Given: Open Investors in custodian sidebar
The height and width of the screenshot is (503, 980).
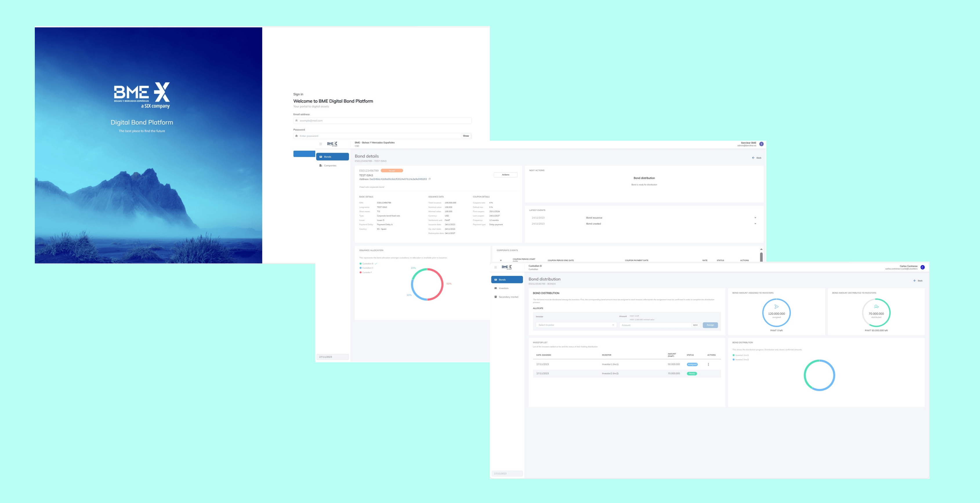Looking at the screenshot, I should 503,288.
